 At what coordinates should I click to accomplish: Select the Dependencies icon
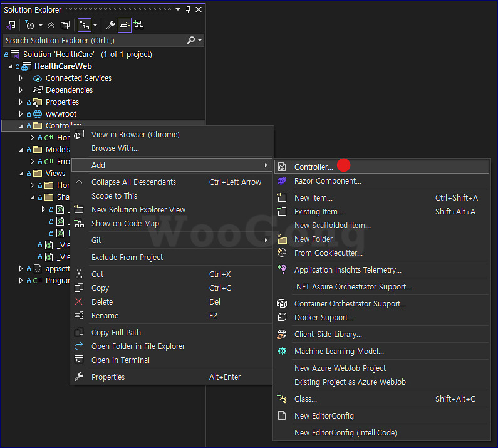tap(38, 90)
